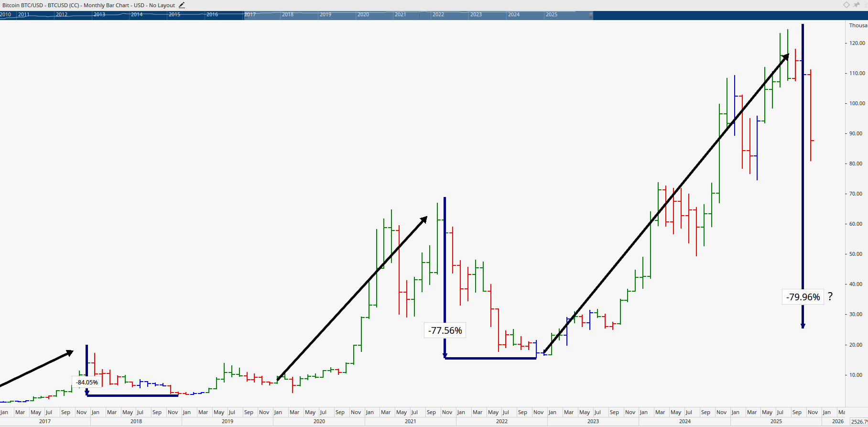Click the 50.00 price axis label
868x427 pixels.
click(x=856, y=254)
